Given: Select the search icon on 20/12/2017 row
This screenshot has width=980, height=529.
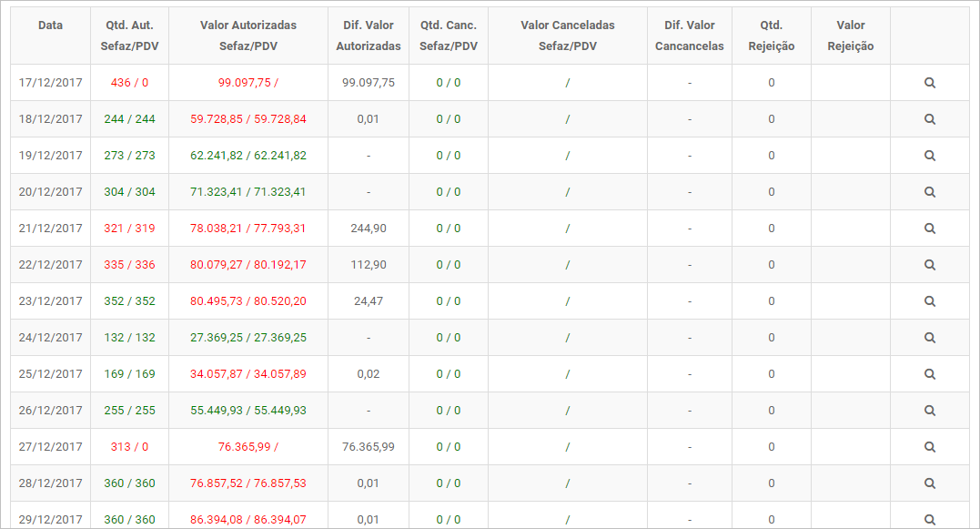Looking at the screenshot, I should [x=929, y=192].
